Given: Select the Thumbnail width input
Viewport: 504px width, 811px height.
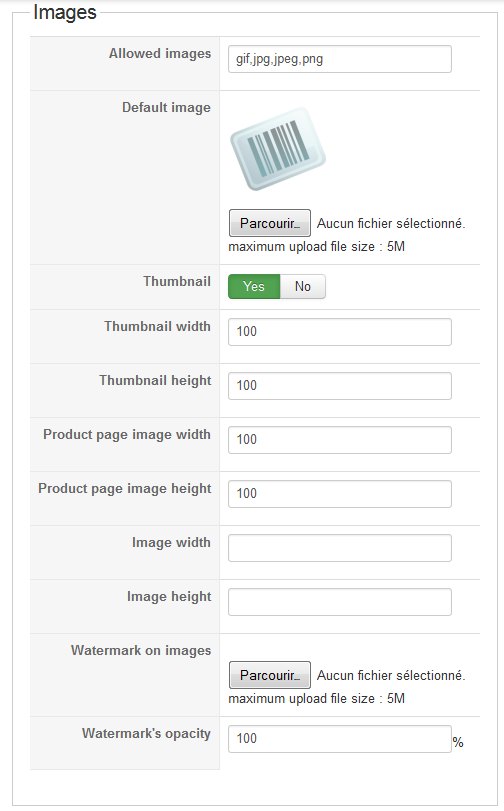Looking at the screenshot, I should pos(339,332).
